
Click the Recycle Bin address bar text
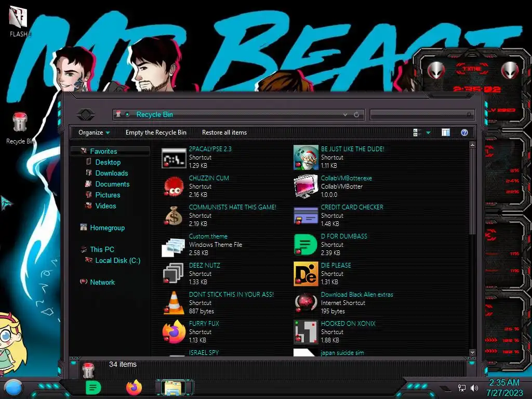pos(154,115)
